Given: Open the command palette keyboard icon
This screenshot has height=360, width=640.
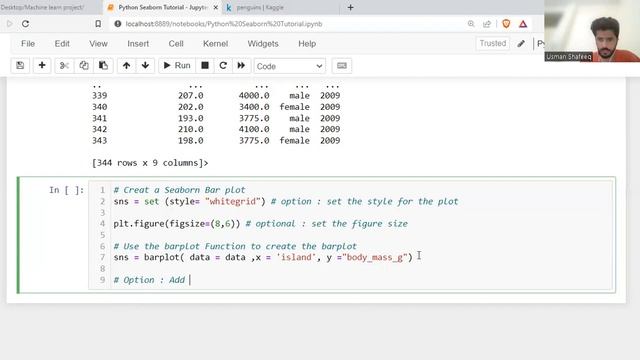Looking at the screenshot, I should click(x=342, y=65).
